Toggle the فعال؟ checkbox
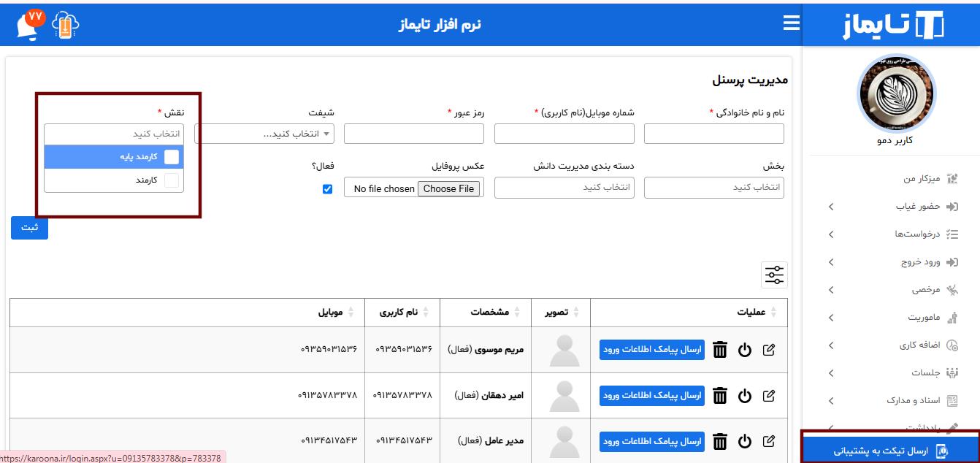Image resolution: width=980 pixels, height=463 pixels. tap(327, 189)
